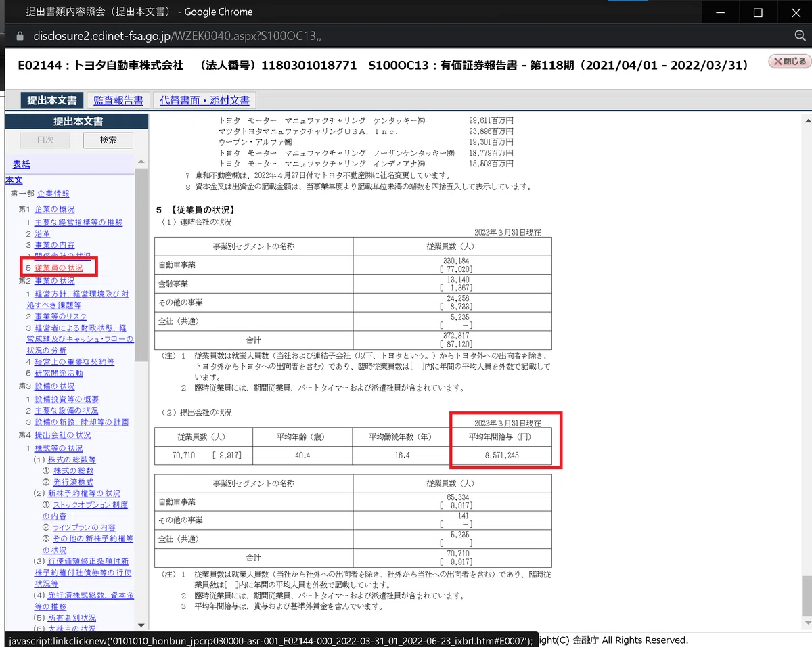
Task: Go to 設備投資等の概要 link
Action: pyautogui.click(x=67, y=399)
